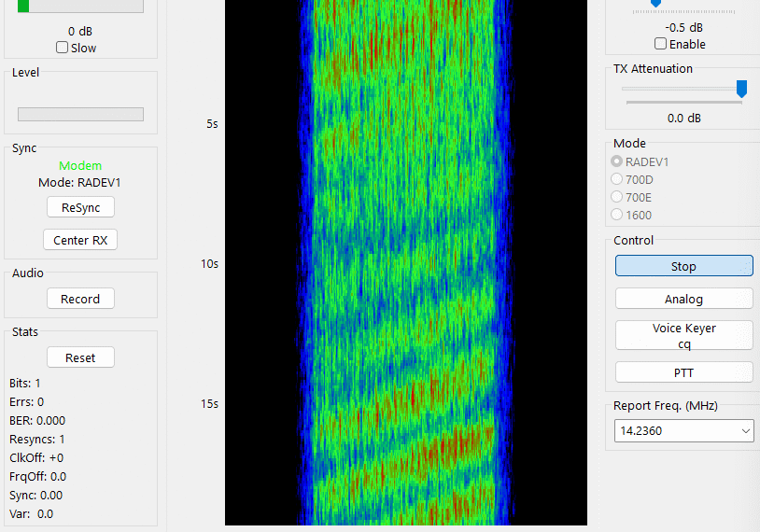The image size is (760, 532).
Task: Click the 0.0 dB attenuation value
Action: tap(683, 119)
